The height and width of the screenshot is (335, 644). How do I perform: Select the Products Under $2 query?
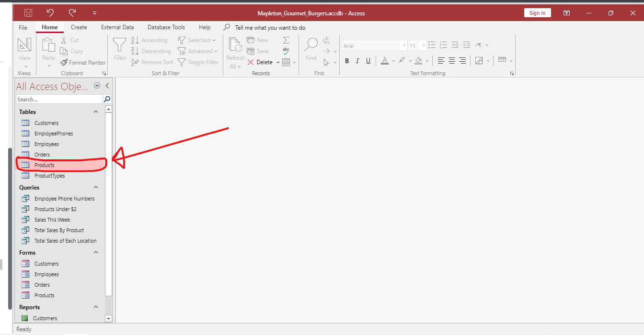[61, 209]
